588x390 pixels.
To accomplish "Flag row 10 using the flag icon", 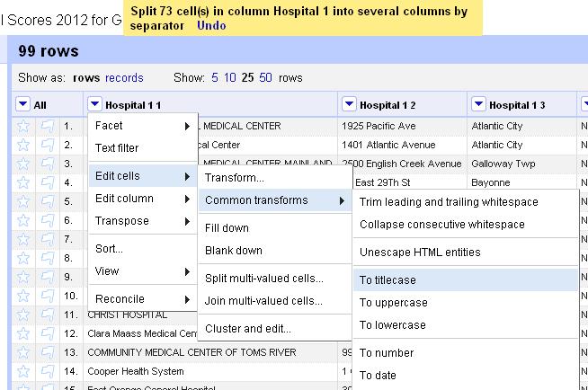I will pyautogui.click(x=48, y=296).
